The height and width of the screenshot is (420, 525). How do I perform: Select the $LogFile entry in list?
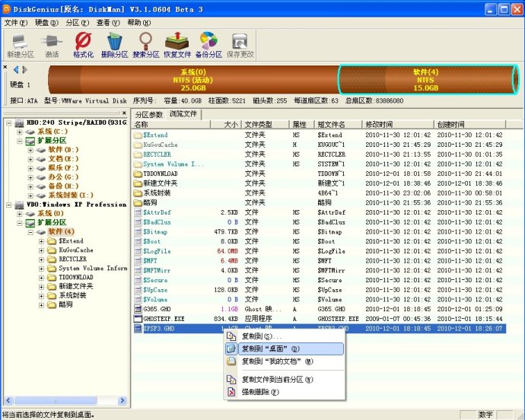pos(157,251)
